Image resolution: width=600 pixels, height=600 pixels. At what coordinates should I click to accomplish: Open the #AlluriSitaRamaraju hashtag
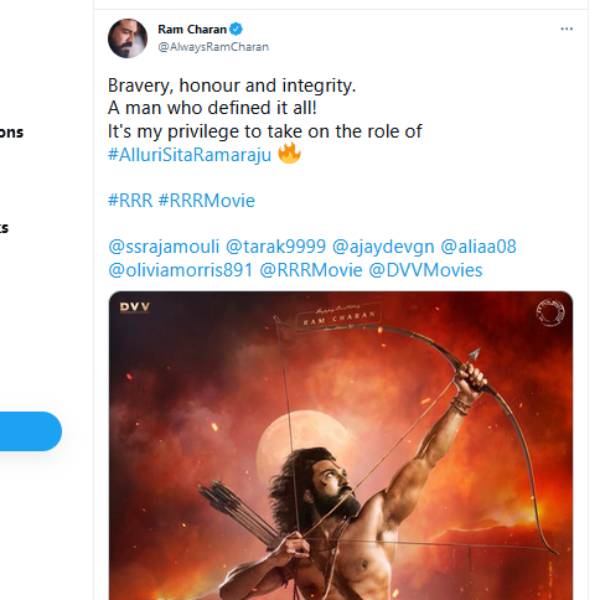tap(189, 155)
